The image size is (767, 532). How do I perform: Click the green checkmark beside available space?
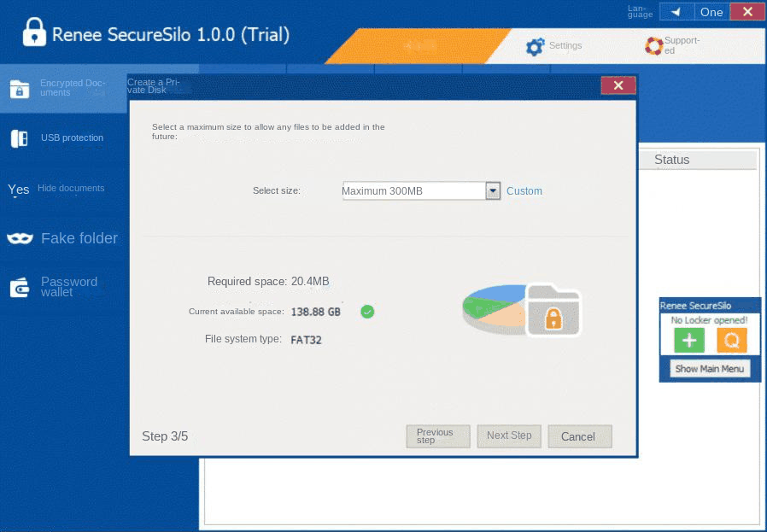coord(367,312)
